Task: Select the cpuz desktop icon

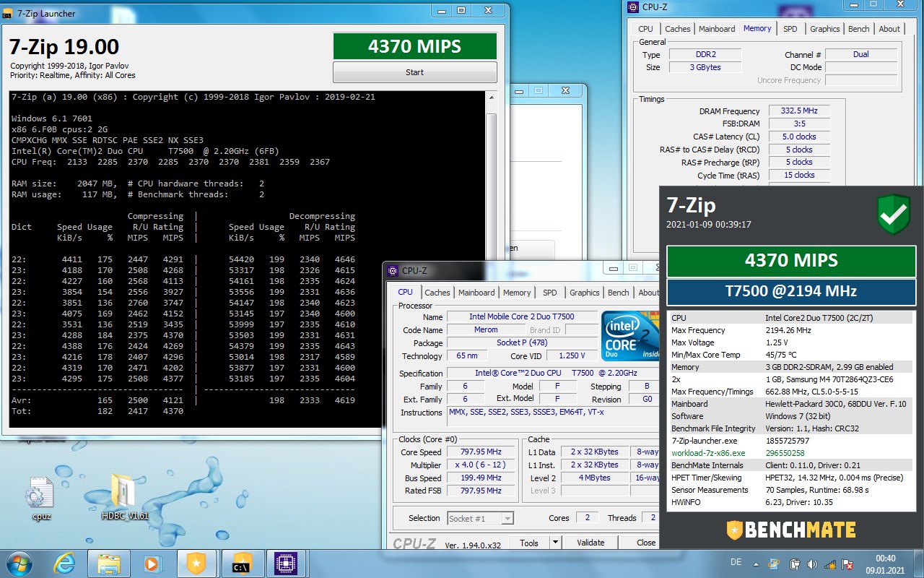Action: pos(40,497)
